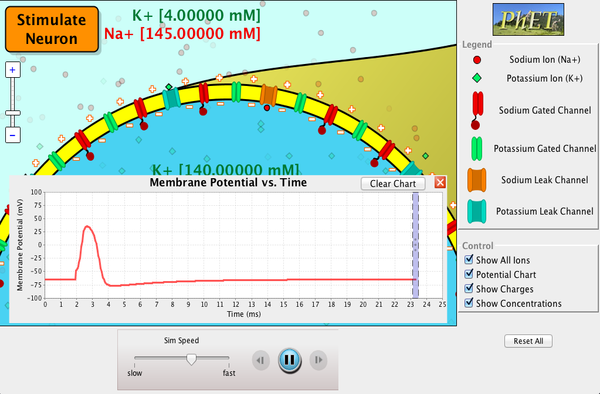Close the Membrane Potential chart panel
The height and width of the screenshot is (394, 600).
tap(440, 182)
